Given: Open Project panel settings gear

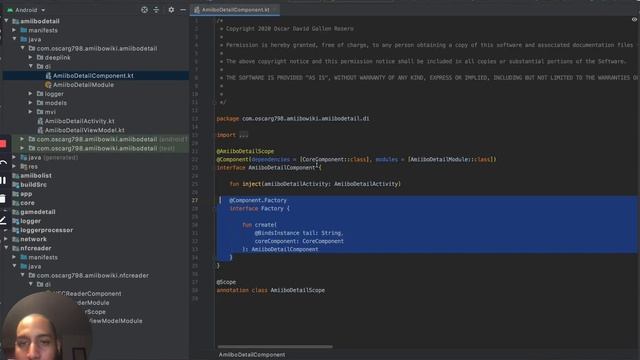Looking at the screenshot, I should click(171, 10).
